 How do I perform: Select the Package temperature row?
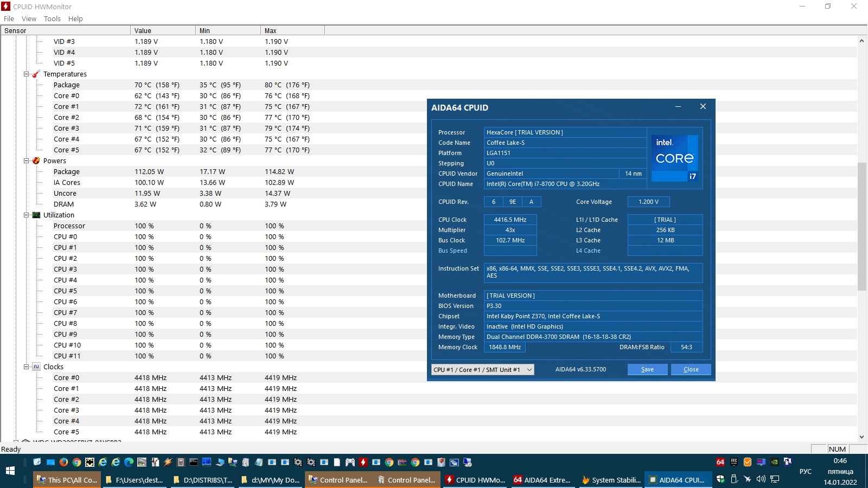tap(429, 85)
